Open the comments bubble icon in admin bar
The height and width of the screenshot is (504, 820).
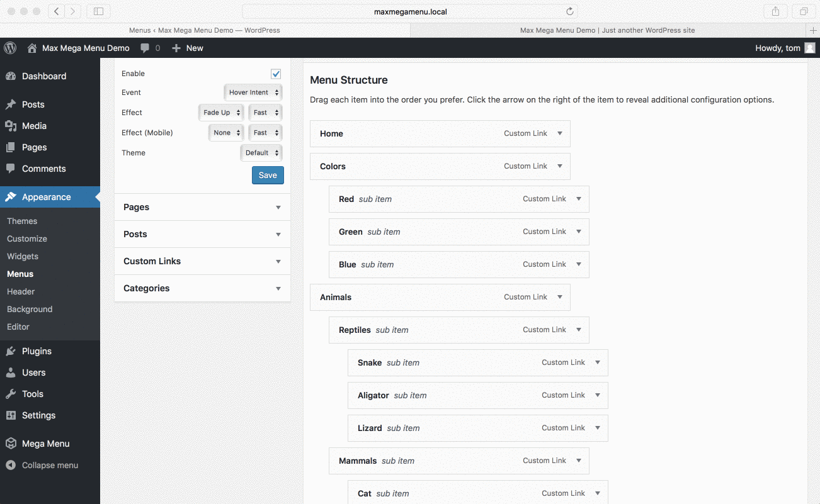pos(145,48)
